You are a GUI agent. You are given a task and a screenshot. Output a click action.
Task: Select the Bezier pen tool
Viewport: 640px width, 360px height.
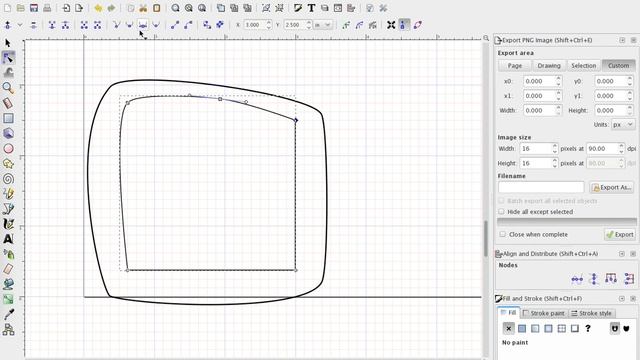tap(8, 209)
